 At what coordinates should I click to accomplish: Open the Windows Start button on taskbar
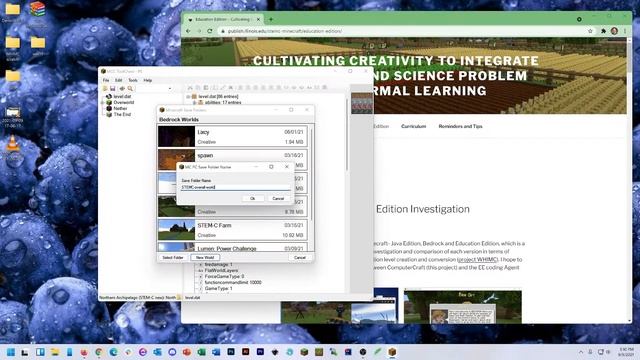click(x=11, y=352)
